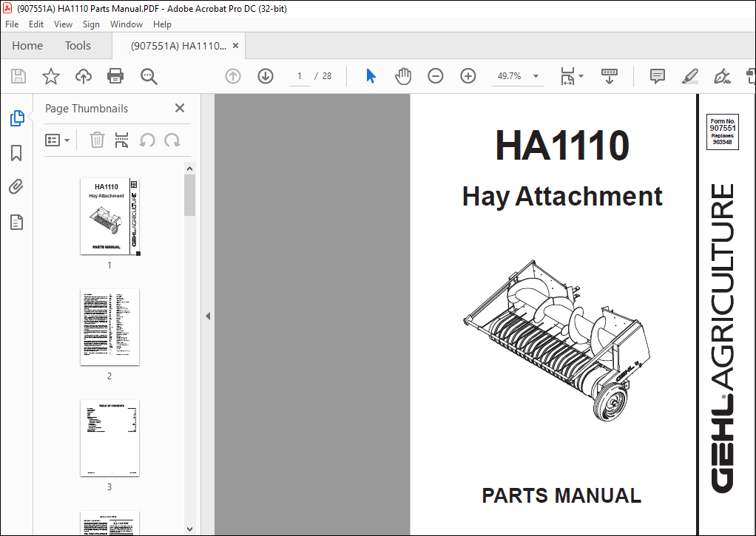Click the Form No. 907551 box
Screen dimensions: 756x536
coord(722,132)
